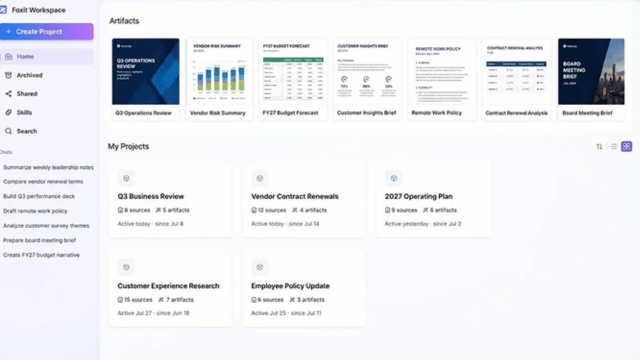This screenshot has height=360, width=640.
Task: Click the sort projects arrows icon
Action: tap(599, 147)
